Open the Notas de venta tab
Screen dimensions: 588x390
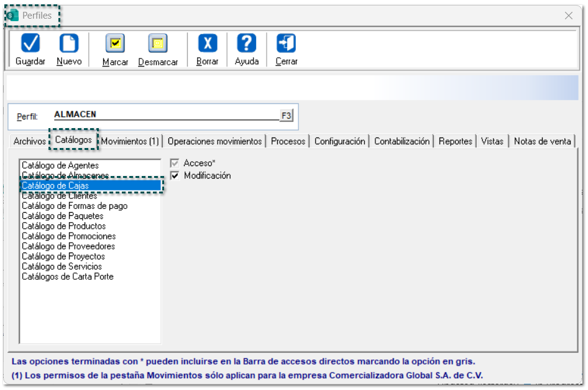pos(542,141)
